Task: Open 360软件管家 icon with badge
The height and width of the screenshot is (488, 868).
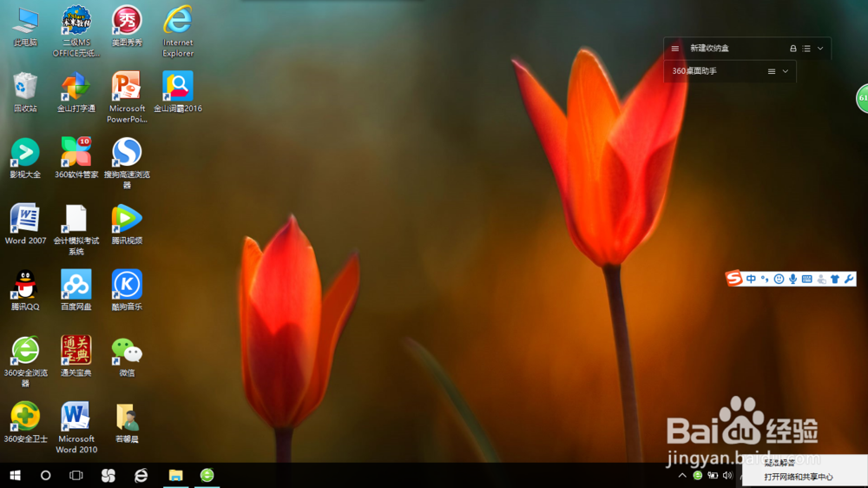Action: 76,158
